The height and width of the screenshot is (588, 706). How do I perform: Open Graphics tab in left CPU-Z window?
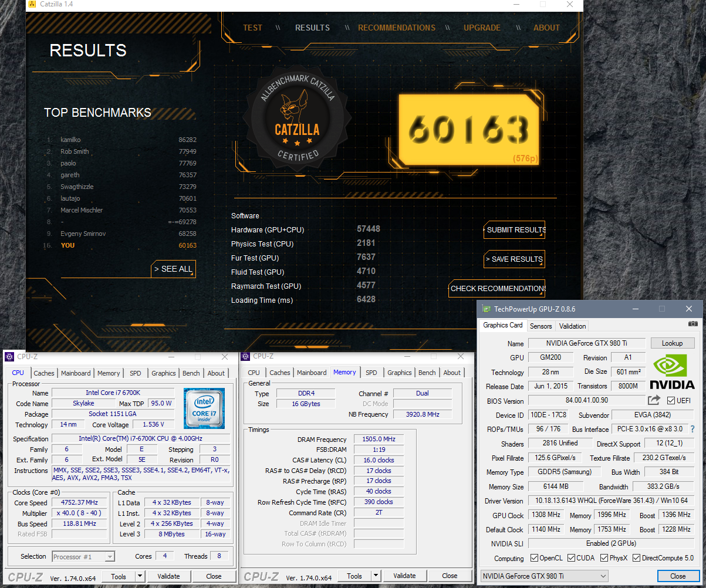pos(163,373)
